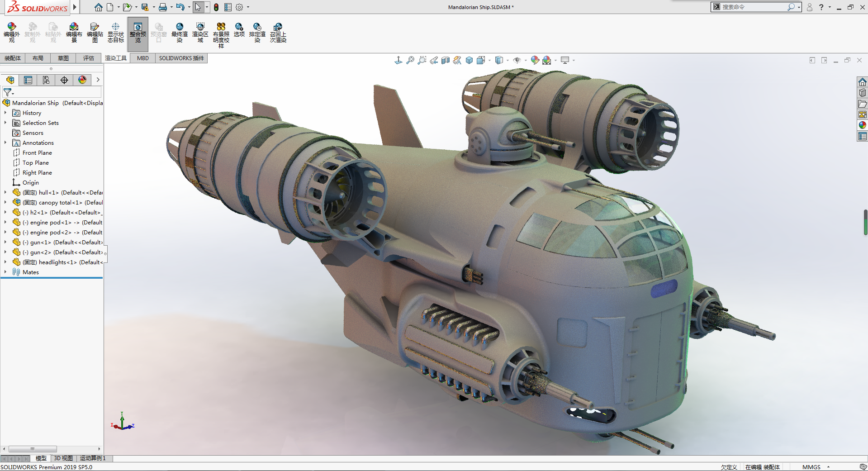Switch to the MBD tab

coord(143,58)
